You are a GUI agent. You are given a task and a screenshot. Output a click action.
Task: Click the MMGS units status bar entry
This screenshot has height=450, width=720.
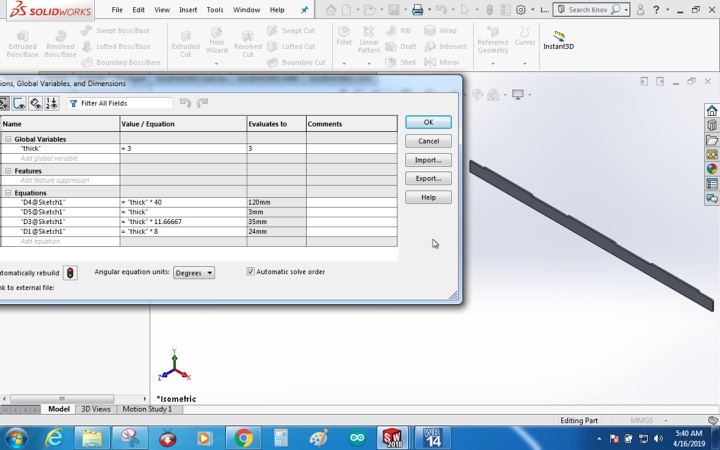(x=641, y=420)
